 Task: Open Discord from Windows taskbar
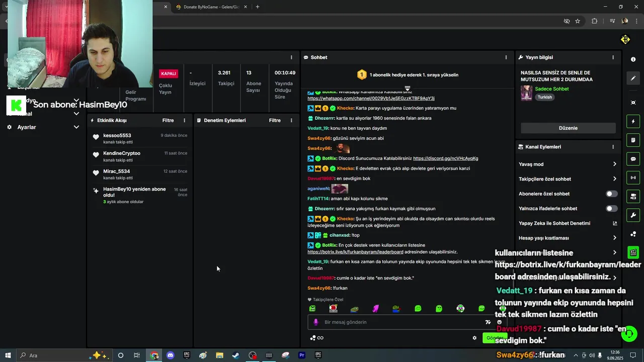(x=170, y=355)
